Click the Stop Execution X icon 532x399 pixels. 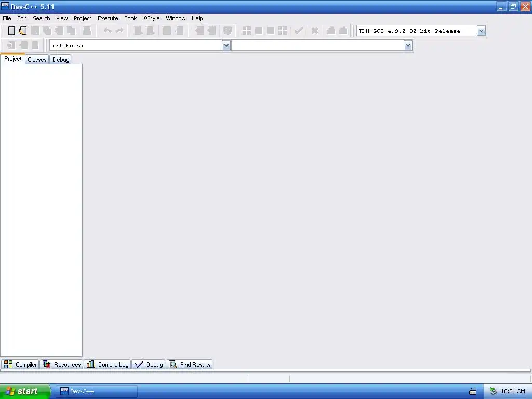tap(315, 31)
